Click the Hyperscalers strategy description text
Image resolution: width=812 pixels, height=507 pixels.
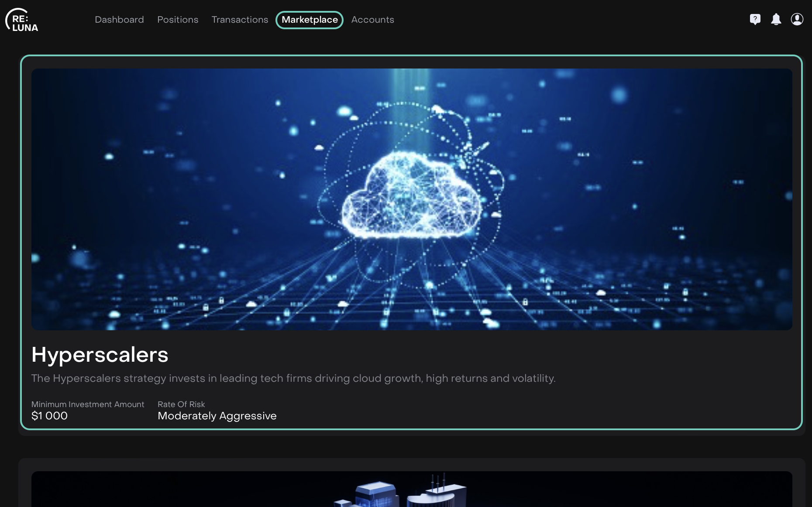click(293, 378)
